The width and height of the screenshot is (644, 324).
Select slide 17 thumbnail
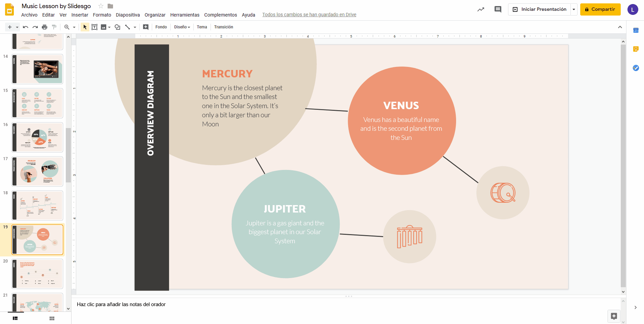pyautogui.click(x=37, y=171)
